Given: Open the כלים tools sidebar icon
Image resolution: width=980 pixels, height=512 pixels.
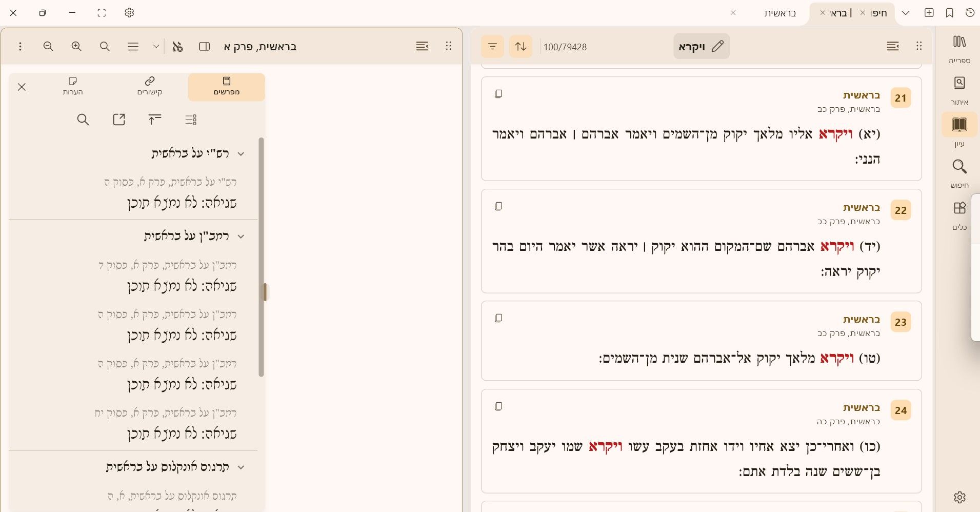Looking at the screenshot, I should [x=959, y=215].
